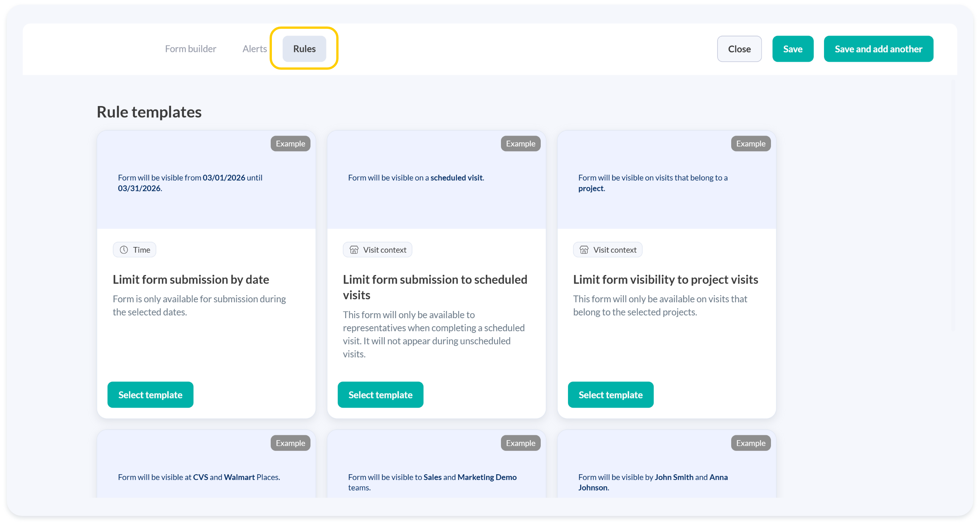Click the Save button
Viewport: 980px width, 525px height.
tap(793, 49)
